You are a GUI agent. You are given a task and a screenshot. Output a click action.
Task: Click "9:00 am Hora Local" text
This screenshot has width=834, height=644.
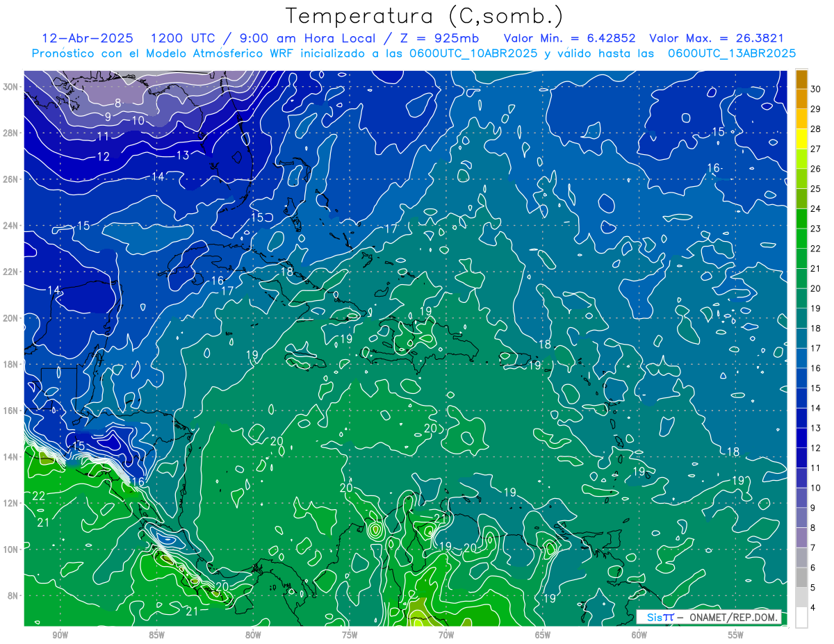tap(307, 38)
